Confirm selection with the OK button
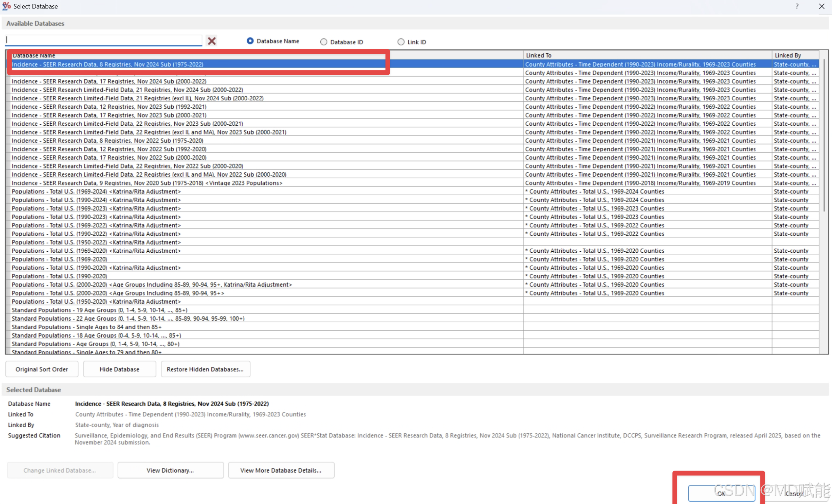This screenshot has height=504, width=832. tap(721, 494)
